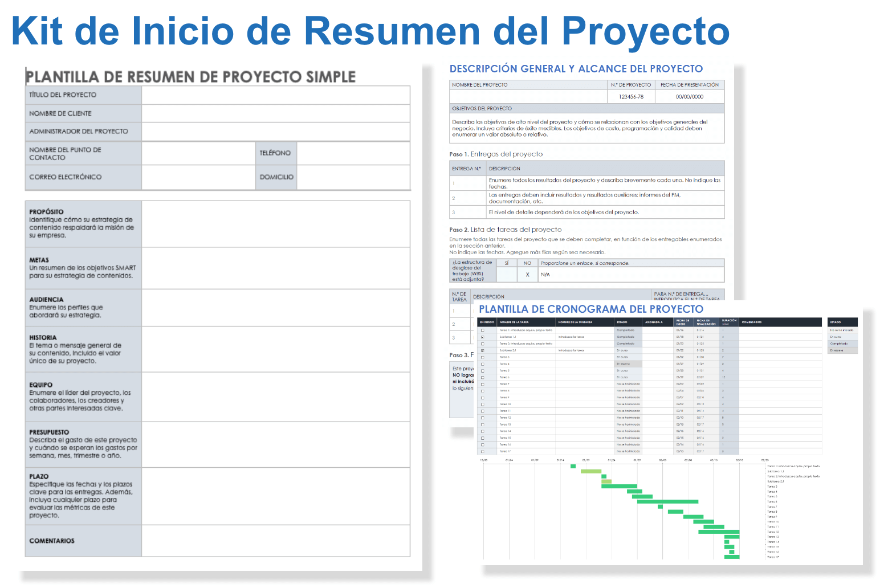Check the En Riesgo box for Tarea 4
The height and width of the screenshot is (588, 888).
coord(482,364)
